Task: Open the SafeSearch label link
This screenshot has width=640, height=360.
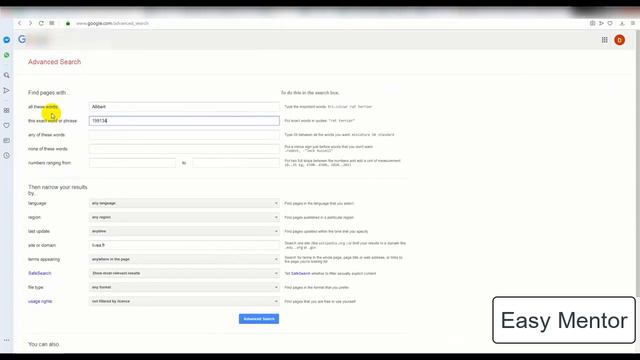Action: pos(40,273)
